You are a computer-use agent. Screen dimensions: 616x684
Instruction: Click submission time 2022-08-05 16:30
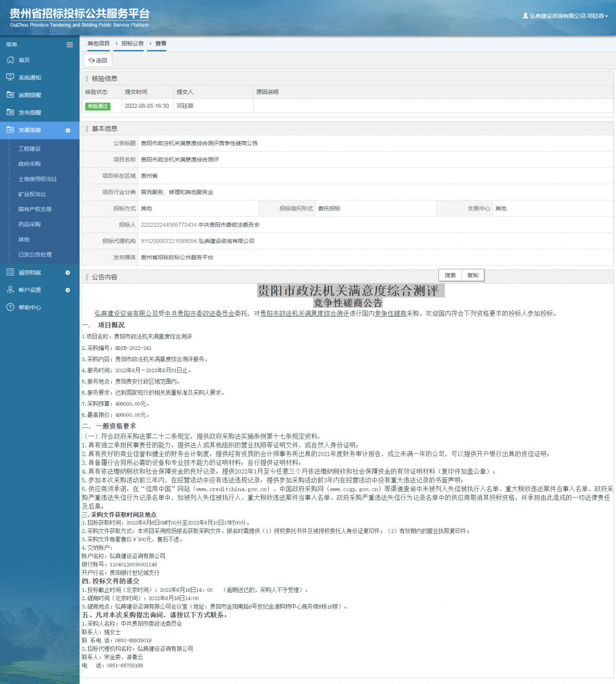point(147,106)
